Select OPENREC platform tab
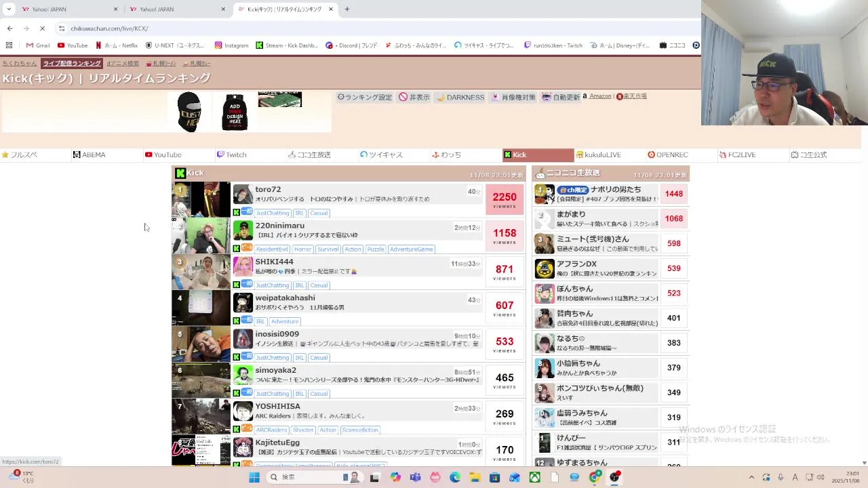Screen dimensions: 868x488 [682, 155]
